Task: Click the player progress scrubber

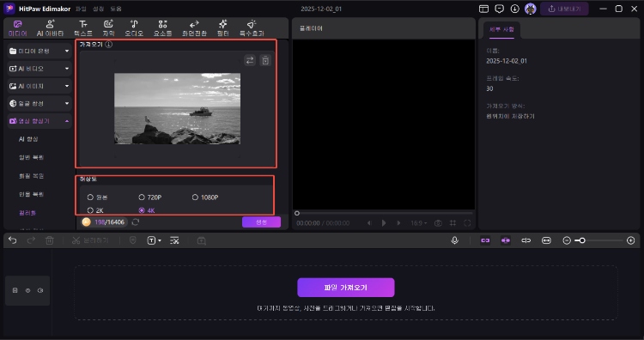Action: 297,213
